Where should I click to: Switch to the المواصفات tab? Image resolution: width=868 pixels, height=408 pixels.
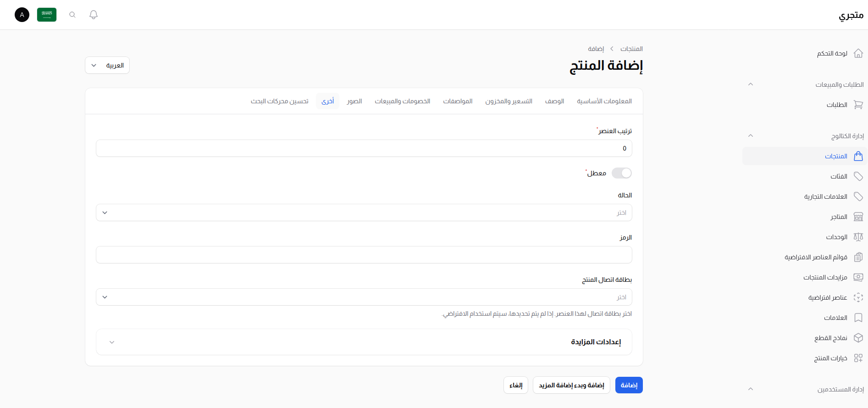(x=458, y=101)
